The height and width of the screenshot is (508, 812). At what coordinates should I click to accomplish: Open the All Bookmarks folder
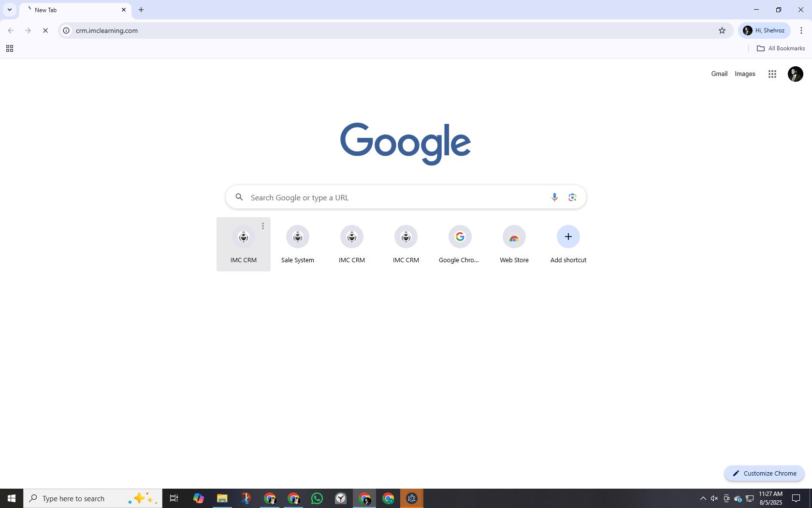pos(781,48)
